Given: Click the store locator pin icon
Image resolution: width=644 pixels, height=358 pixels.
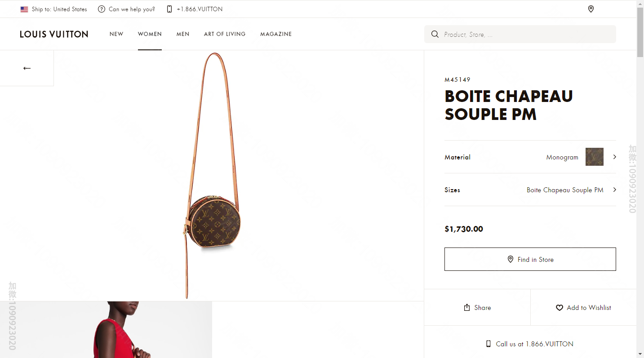Looking at the screenshot, I should [591, 9].
